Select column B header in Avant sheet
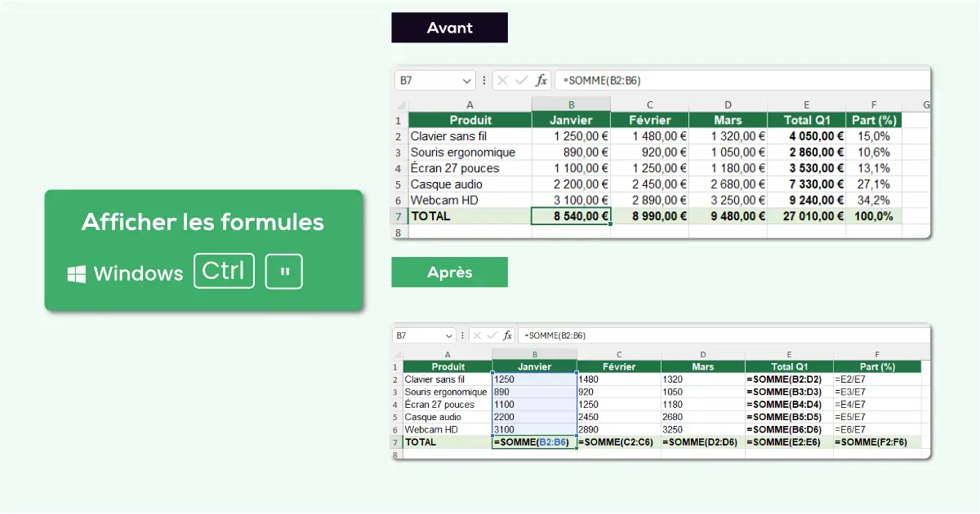Viewport: 980px width, 514px height. [x=571, y=104]
